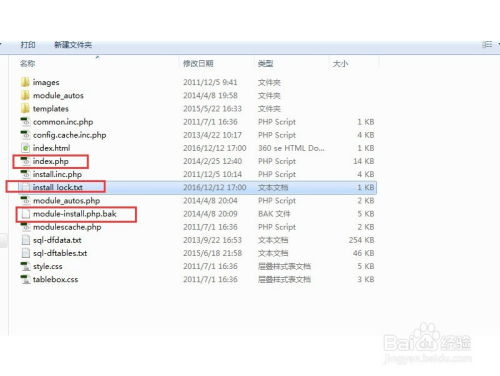
Task: Click the date 2011/12/5 9:41 of images
Action: (210, 82)
